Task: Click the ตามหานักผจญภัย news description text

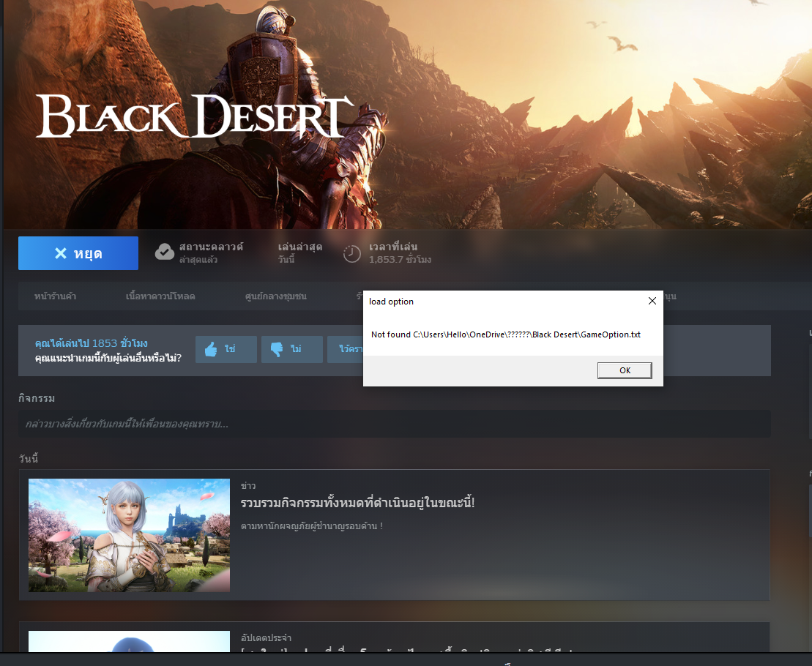Action: [312, 526]
